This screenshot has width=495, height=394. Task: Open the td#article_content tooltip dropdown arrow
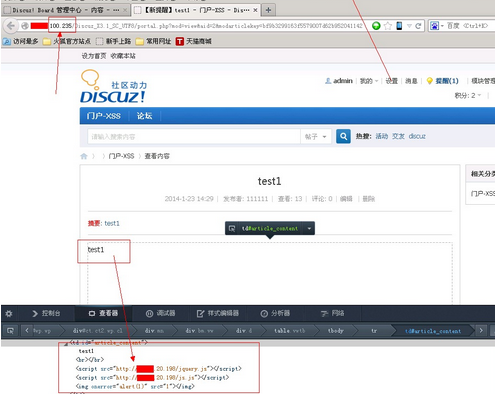coord(309,228)
